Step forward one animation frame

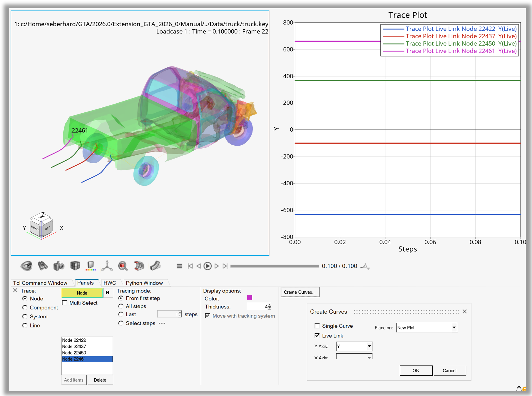pos(217,266)
